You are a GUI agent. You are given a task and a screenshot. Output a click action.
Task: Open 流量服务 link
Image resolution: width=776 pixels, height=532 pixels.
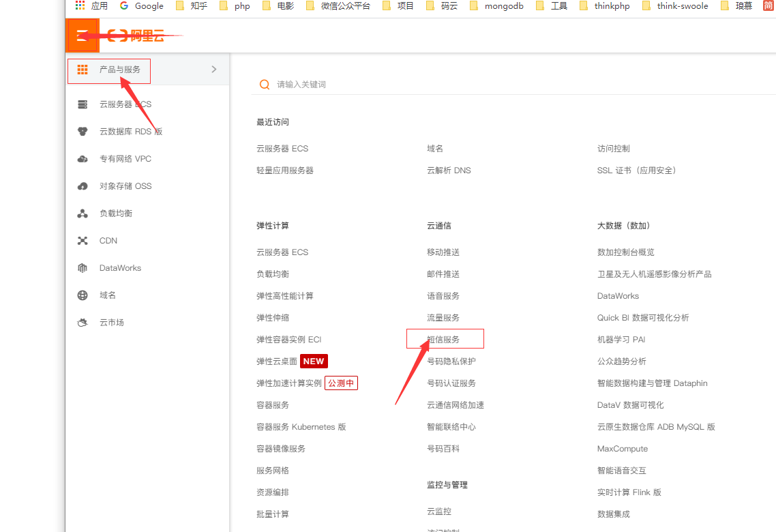point(443,318)
